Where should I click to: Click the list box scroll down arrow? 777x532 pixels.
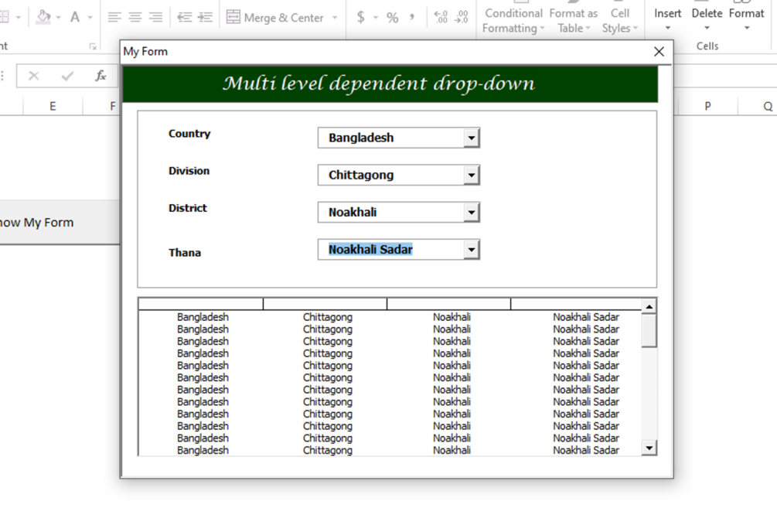[x=649, y=448]
